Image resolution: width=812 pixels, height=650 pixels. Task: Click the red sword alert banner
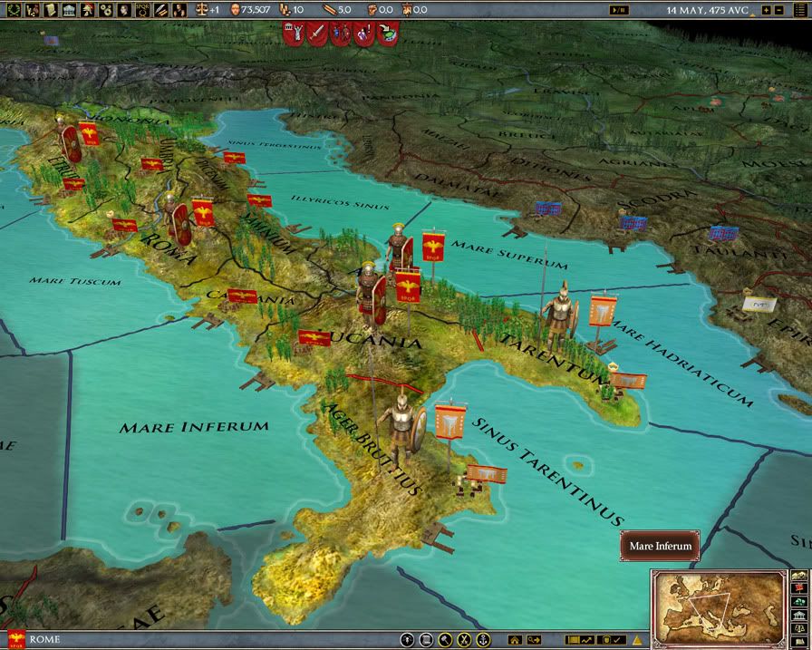click(317, 34)
